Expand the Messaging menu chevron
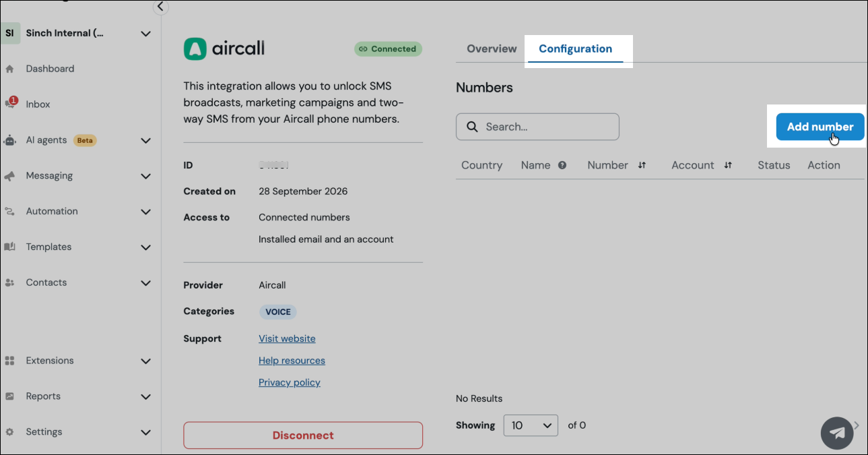The height and width of the screenshot is (455, 868). click(145, 176)
